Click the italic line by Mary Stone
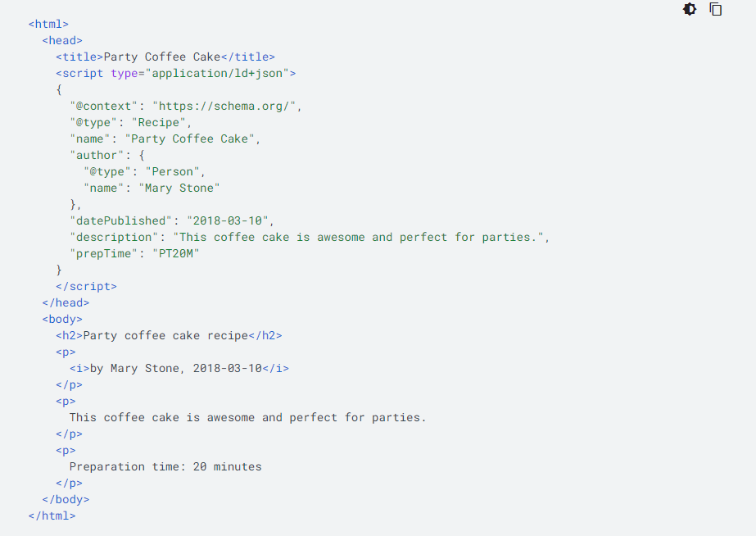The image size is (756, 536). pyautogui.click(x=179, y=368)
